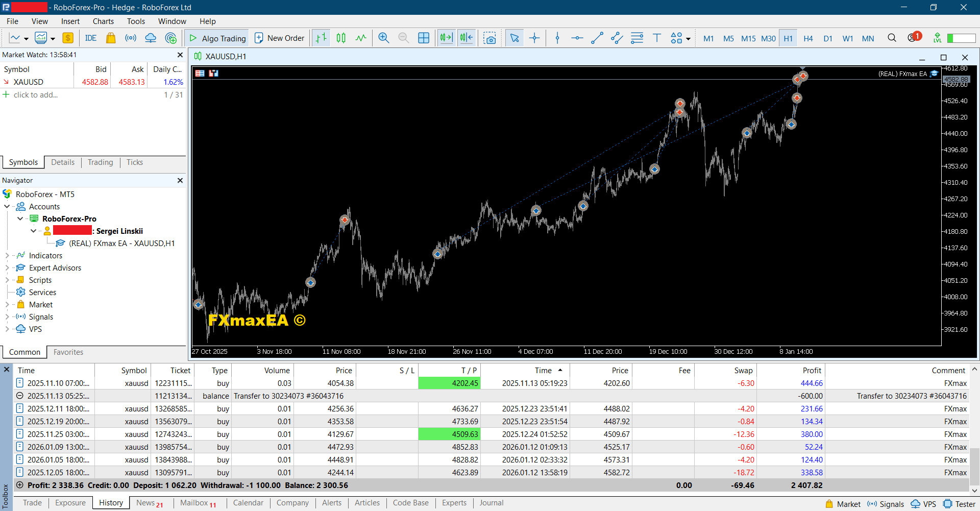Collapse the Accounts tree node
The width and height of the screenshot is (980, 511).
click(x=7, y=207)
